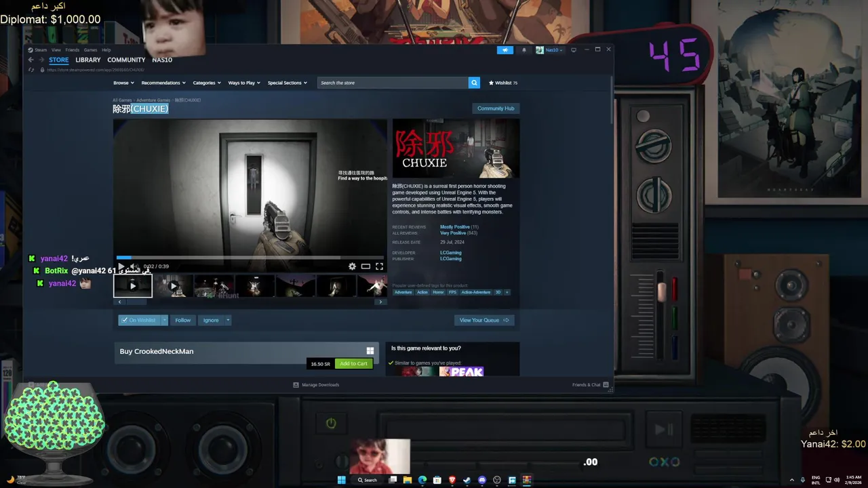The width and height of the screenshot is (868, 488).
Task: Seek on the trailer progress bar
Action: pyautogui.click(x=250, y=258)
